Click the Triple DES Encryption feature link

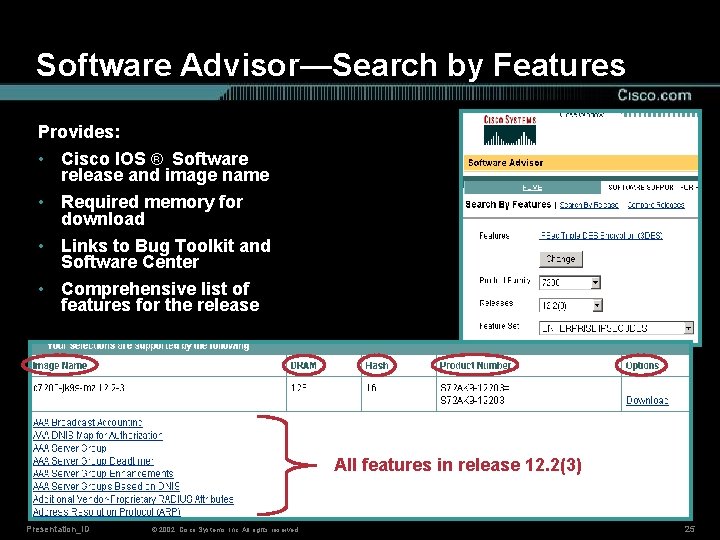click(601, 236)
